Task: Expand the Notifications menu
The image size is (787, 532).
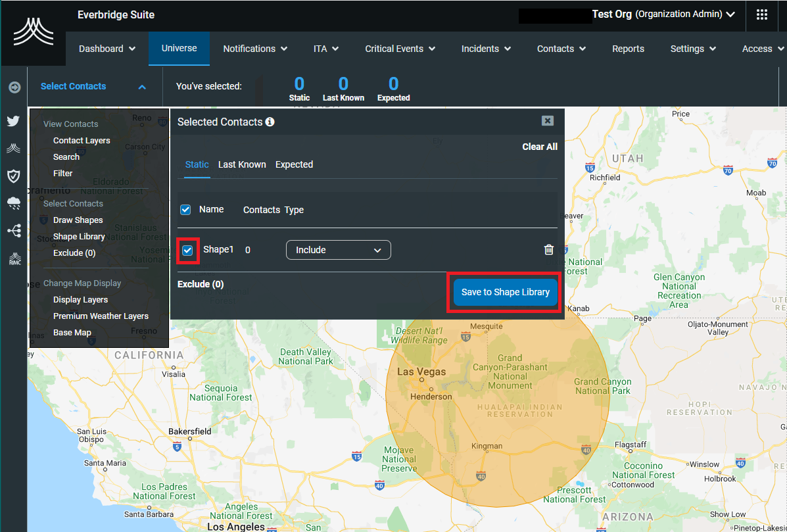Action: point(255,49)
